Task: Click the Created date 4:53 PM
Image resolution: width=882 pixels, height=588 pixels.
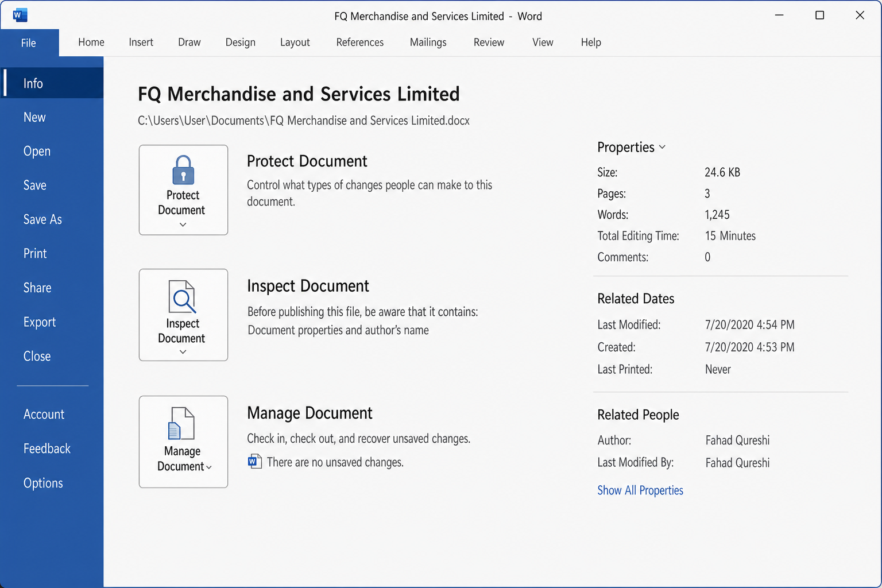Action: pyautogui.click(x=750, y=347)
